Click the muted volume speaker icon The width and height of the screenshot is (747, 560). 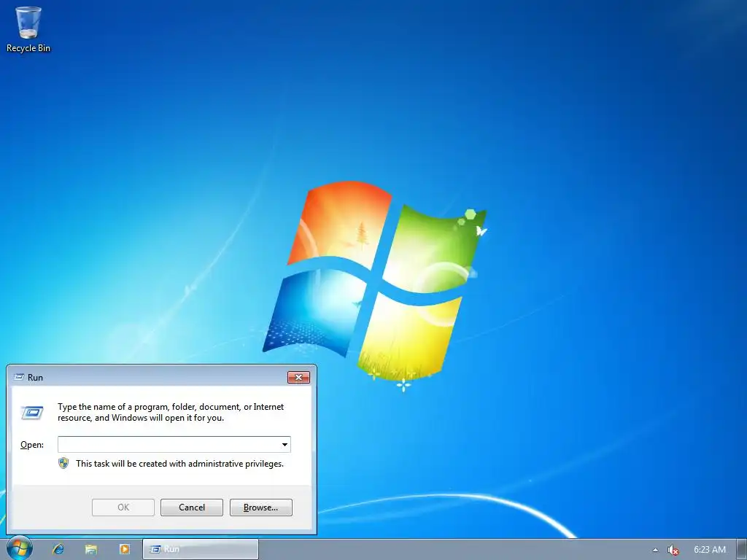pyautogui.click(x=673, y=550)
